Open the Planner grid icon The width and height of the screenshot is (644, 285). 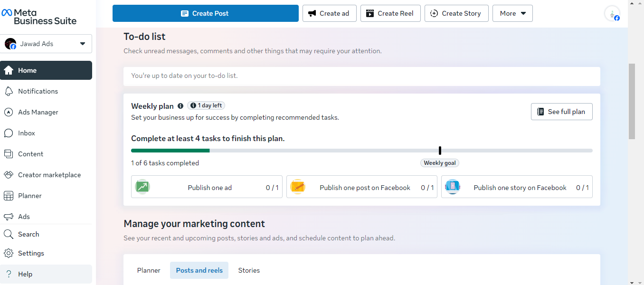tap(9, 196)
